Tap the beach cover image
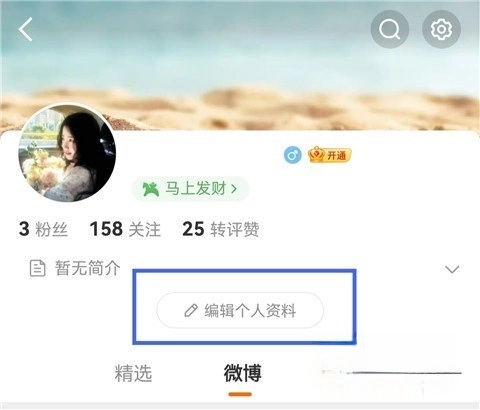This screenshot has height=410, width=480. click(x=240, y=67)
